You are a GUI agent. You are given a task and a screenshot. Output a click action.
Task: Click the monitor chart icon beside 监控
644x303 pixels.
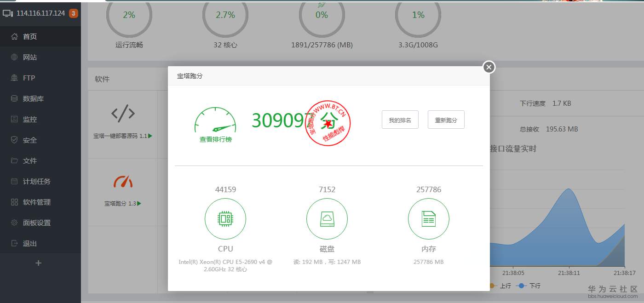[14, 119]
